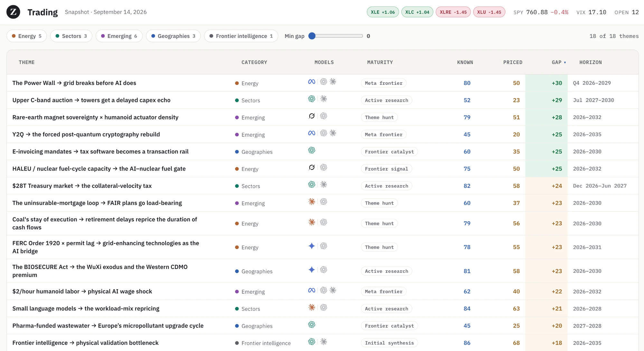The height and width of the screenshot is (351, 644).
Task: Click Frontier catalyst badge in E-invoicing row
Action: click(389, 152)
